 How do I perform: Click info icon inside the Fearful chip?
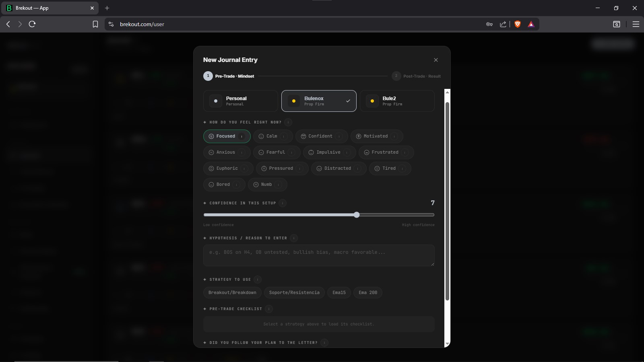tap(292, 152)
